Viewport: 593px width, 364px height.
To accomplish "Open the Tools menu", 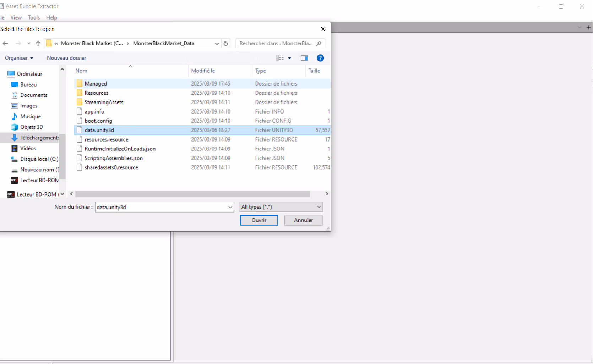I will click(x=34, y=17).
